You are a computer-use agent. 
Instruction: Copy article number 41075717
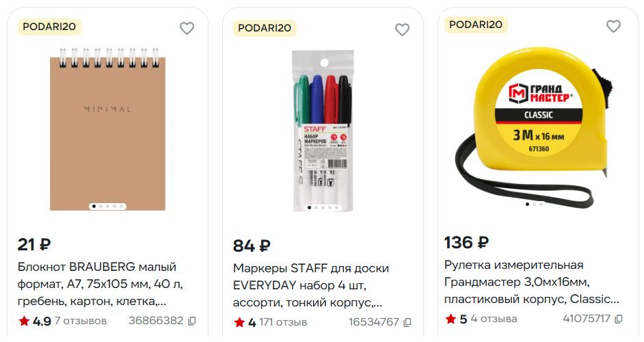(619, 319)
